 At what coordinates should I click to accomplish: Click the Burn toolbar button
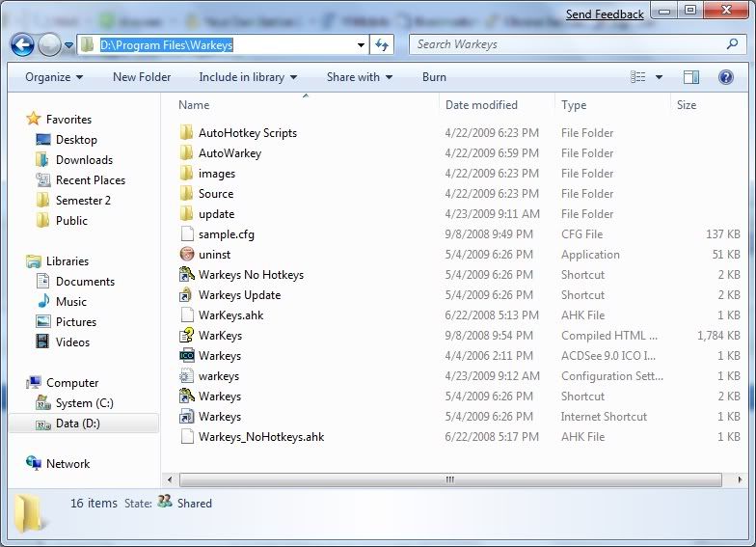[434, 77]
